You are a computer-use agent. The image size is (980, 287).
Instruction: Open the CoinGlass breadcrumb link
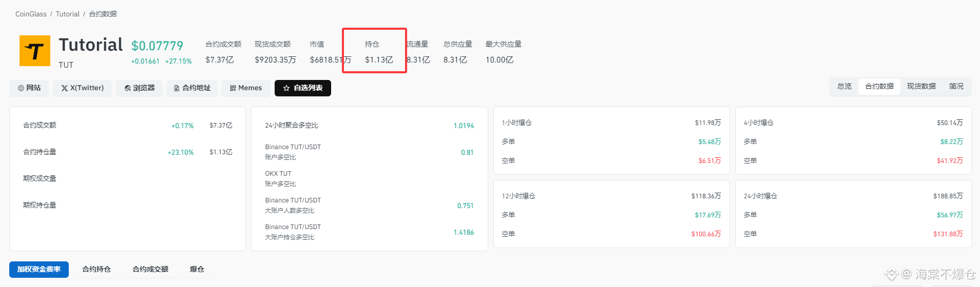click(31, 14)
